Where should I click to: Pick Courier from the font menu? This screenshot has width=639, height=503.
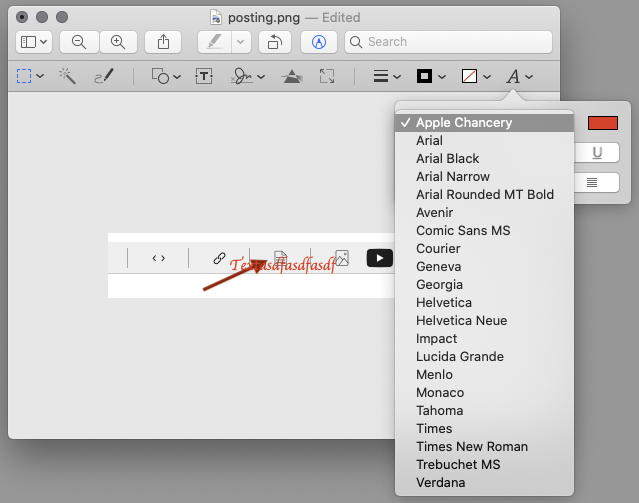click(x=485, y=248)
